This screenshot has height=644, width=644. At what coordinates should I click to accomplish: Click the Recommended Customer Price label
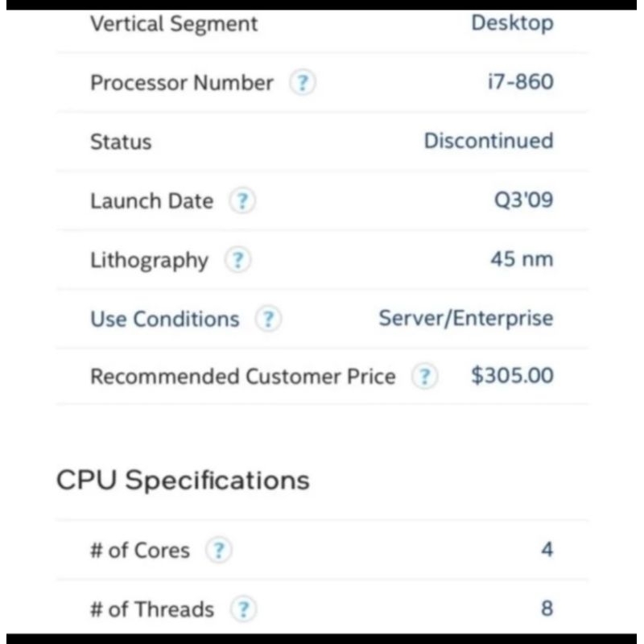[242, 377]
